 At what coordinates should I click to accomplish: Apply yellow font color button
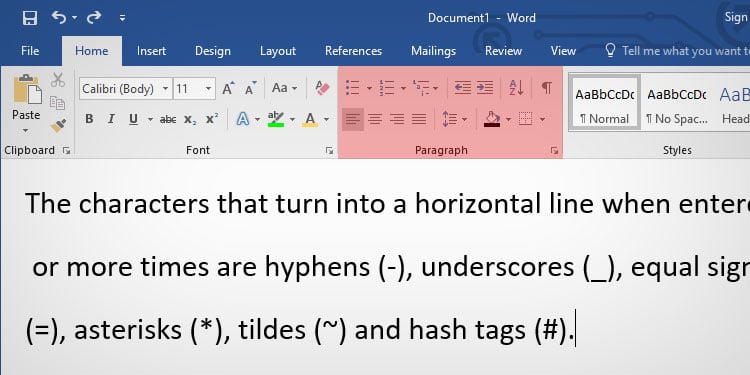click(x=310, y=119)
